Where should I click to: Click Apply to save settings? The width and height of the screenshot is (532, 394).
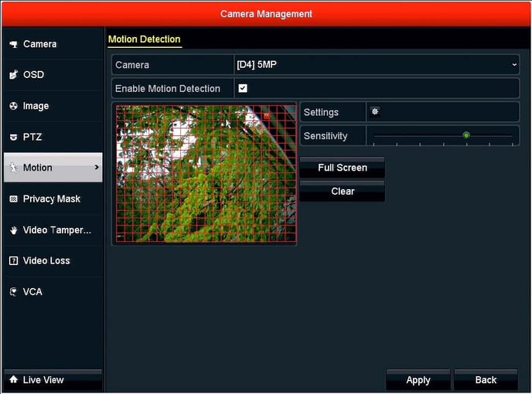[418, 380]
